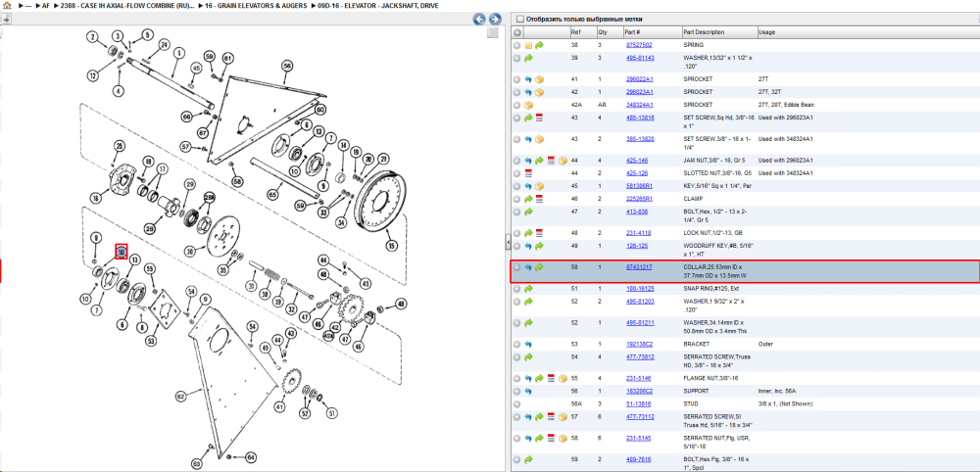
Task: Toggle the gray round marker in the 42A sprocket row
Action: tap(516, 105)
